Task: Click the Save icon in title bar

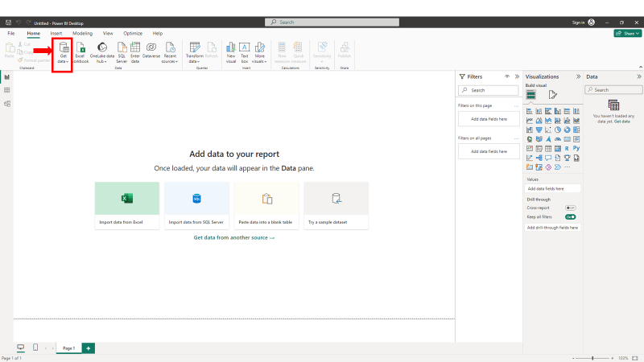Action: (x=8, y=23)
